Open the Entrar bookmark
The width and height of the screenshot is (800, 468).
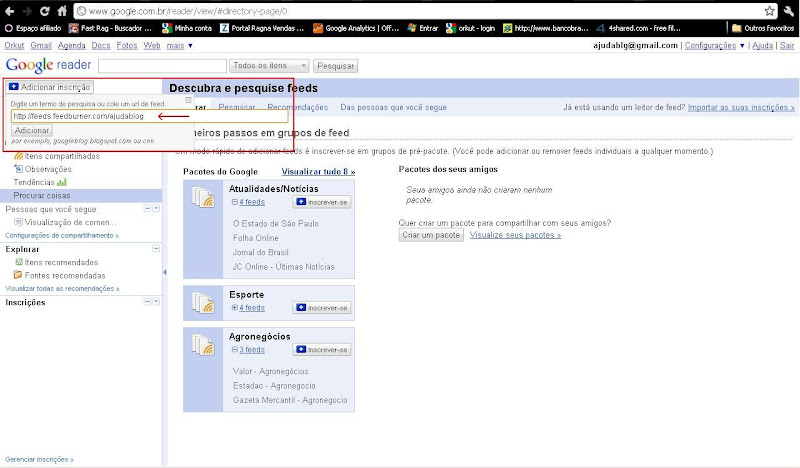423,28
